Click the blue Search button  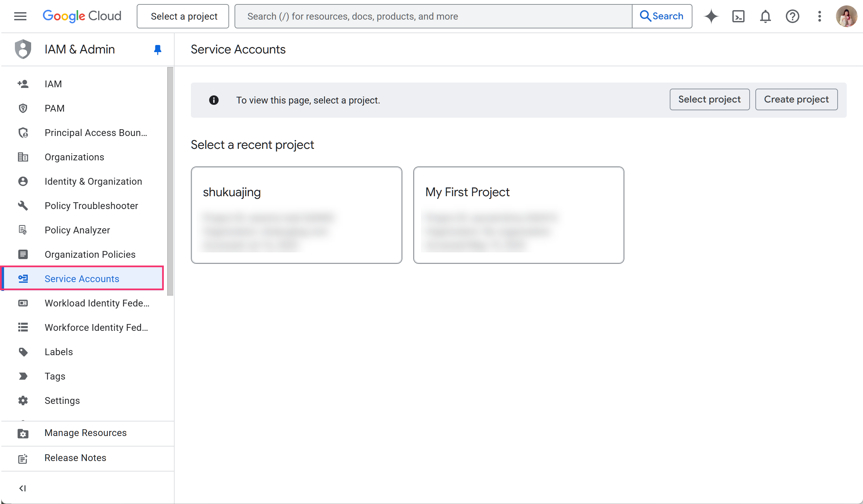pos(662,16)
